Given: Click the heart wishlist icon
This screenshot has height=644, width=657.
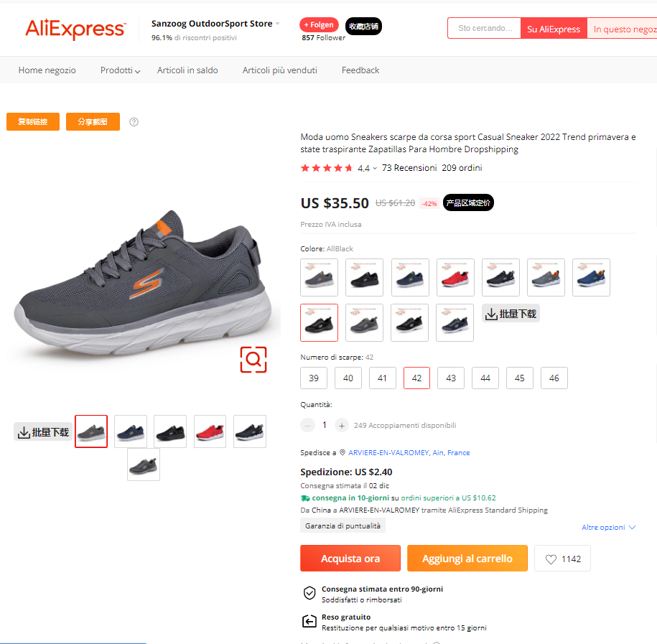Looking at the screenshot, I should click(x=551, y=559).
